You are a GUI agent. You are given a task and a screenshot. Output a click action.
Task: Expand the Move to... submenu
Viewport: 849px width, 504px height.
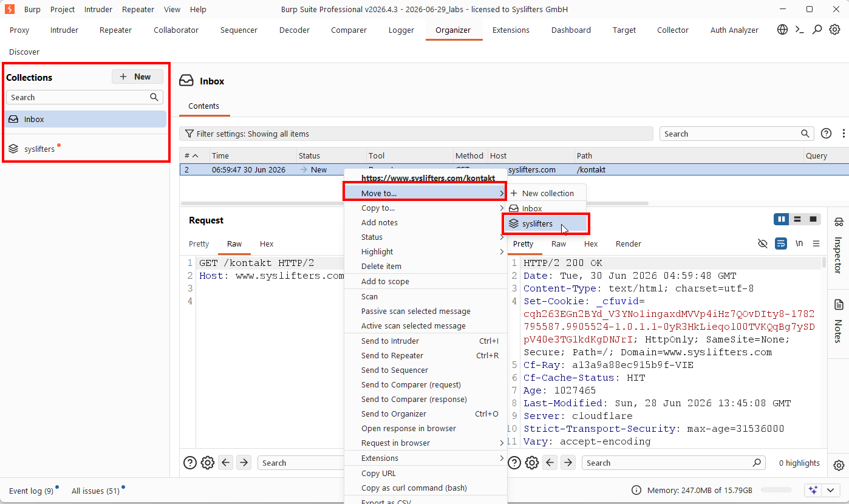coord(425,193)
